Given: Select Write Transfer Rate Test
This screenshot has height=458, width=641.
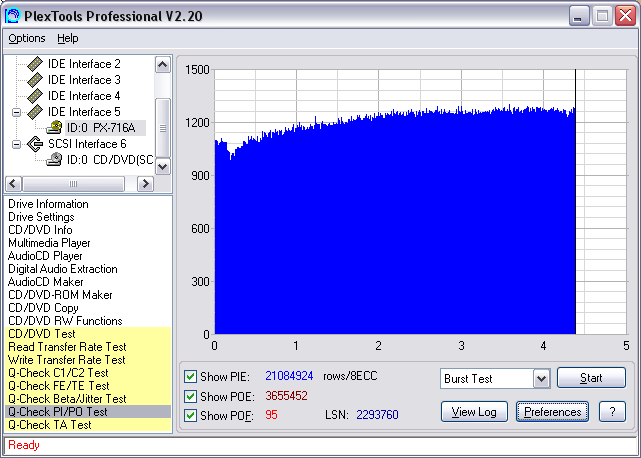Looking at the screenshot, I should click(x=88, y=360).
